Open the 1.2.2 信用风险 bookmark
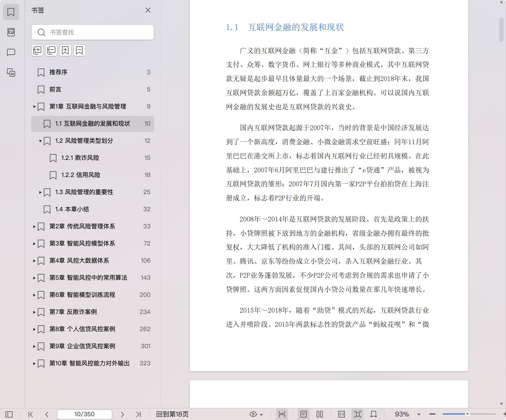The height and width of the screenshot is (420, 506). (x=93, y=175)
